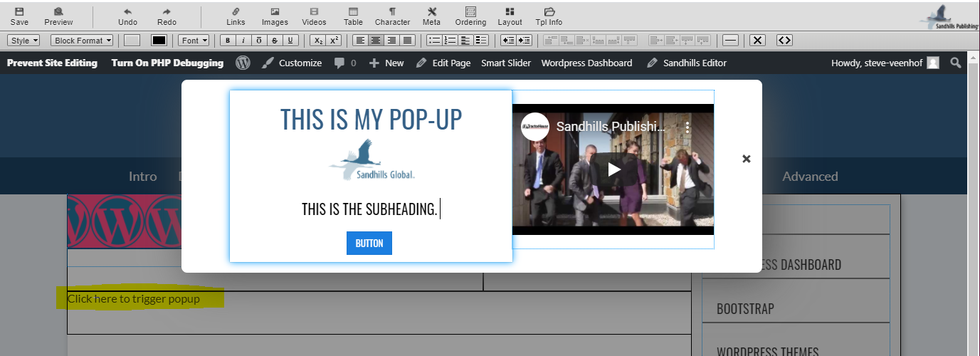Click the THIS IS THE SUBHEADING text
The height and width of the screenshot is (356, 980).
[x=369, y=209]
